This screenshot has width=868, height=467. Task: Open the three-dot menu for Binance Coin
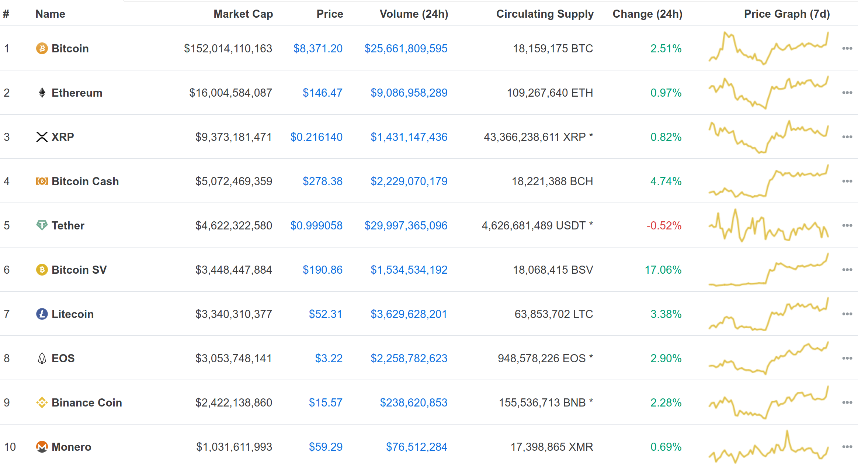(847, 402)
